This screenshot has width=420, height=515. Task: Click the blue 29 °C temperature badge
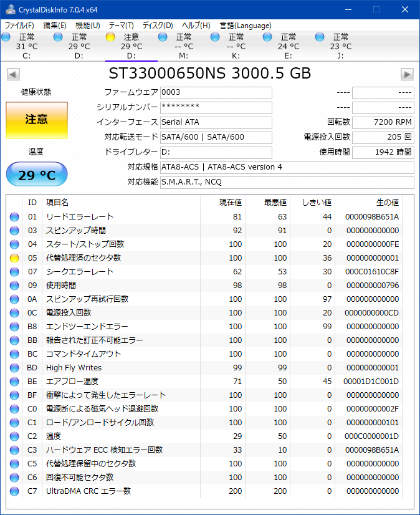point(36,174)
